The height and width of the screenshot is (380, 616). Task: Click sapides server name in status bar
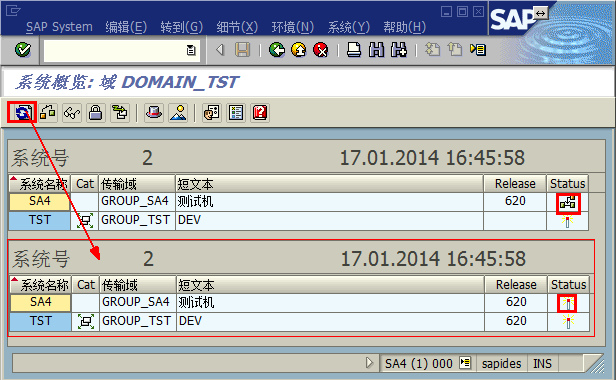[501, 363]
